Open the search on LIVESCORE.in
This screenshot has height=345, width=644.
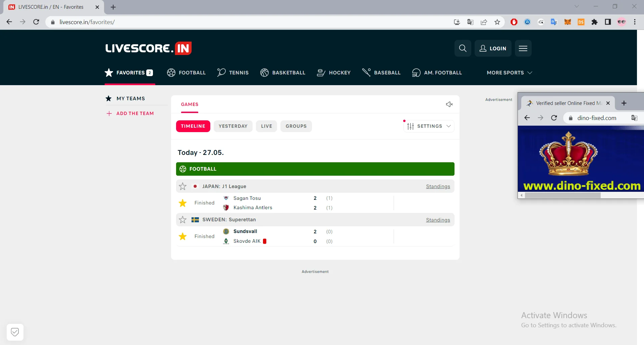tap(463, 48)
